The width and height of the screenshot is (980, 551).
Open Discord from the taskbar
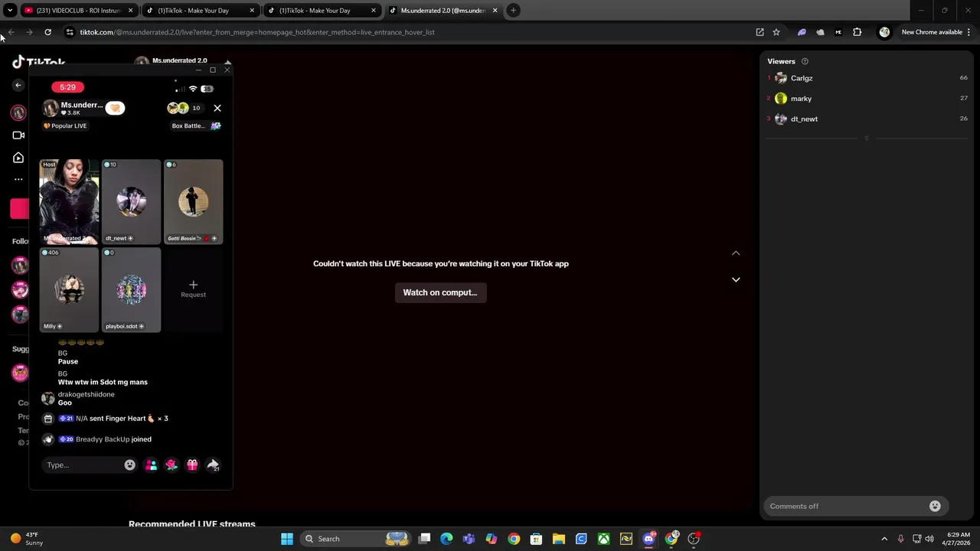(649, 539)
